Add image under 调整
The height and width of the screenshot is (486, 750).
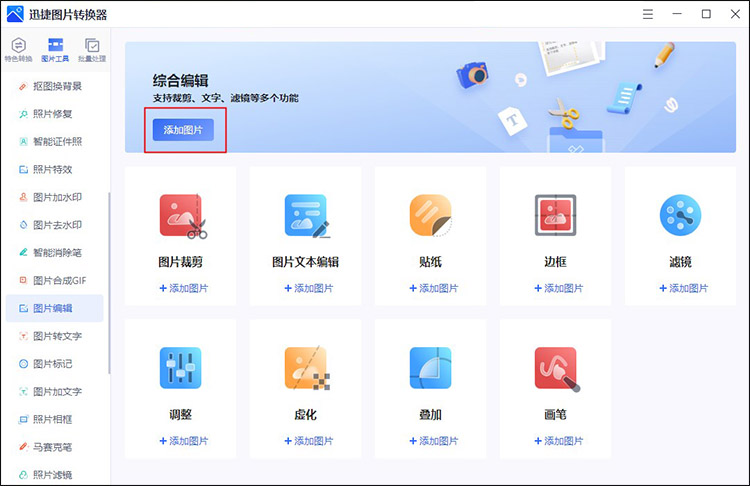tap(184, 441)
